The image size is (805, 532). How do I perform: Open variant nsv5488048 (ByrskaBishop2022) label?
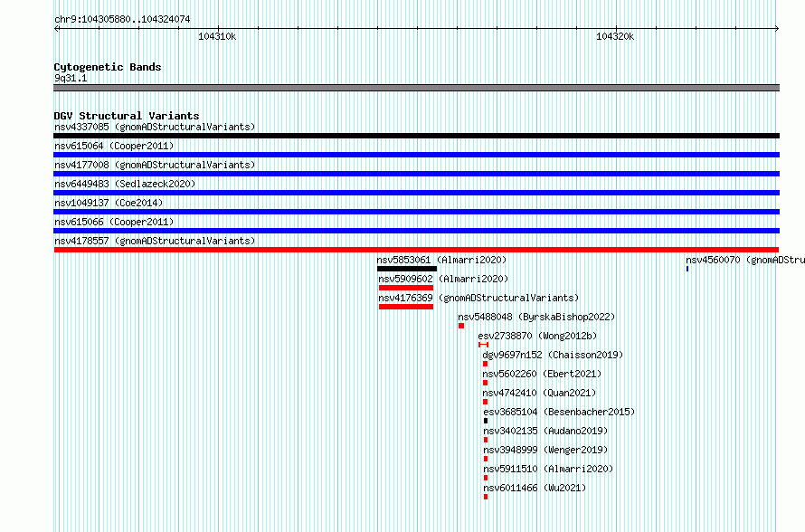pyautogui.click(x=536, y=317)
